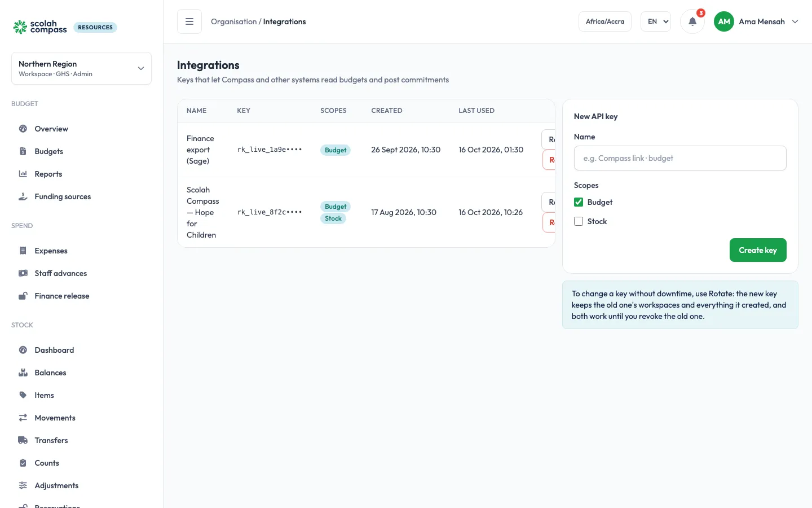
Task: Click Rotate button for Hope for Children key
Action: (549, 202)
